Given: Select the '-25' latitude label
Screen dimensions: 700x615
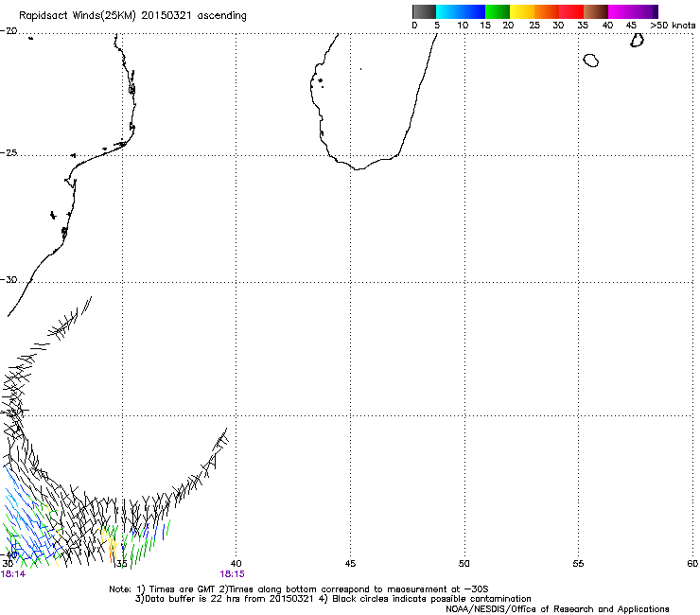Looking at the screenshot, I should coord(9,152).
